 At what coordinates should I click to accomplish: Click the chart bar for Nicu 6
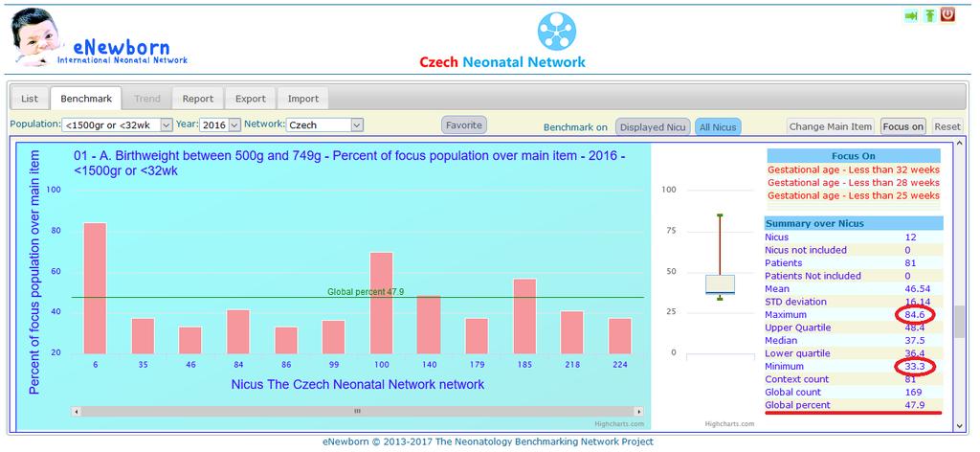coord(95,288)
